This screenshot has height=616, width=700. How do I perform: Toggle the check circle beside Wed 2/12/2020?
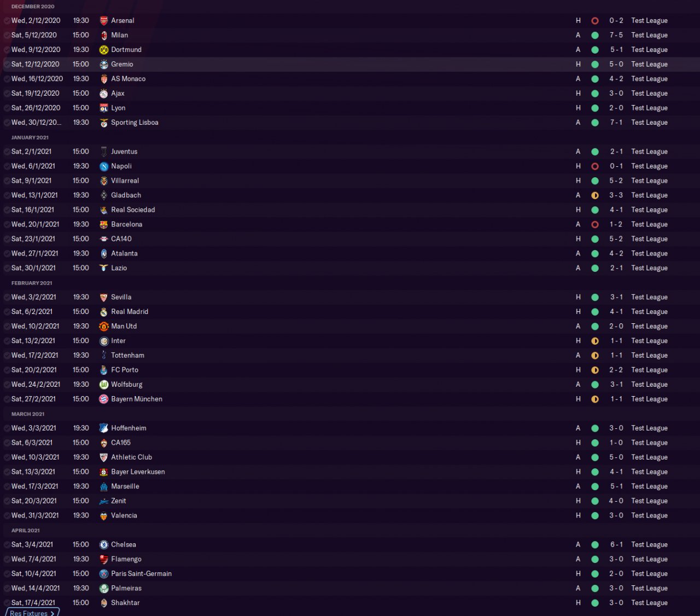tap(7, 21)
